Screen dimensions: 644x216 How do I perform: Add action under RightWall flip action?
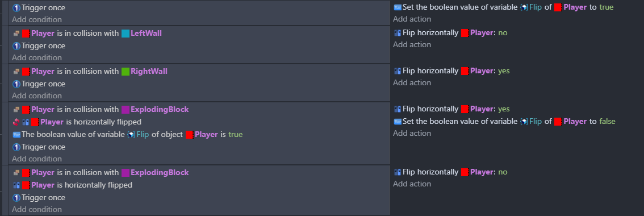412,82
